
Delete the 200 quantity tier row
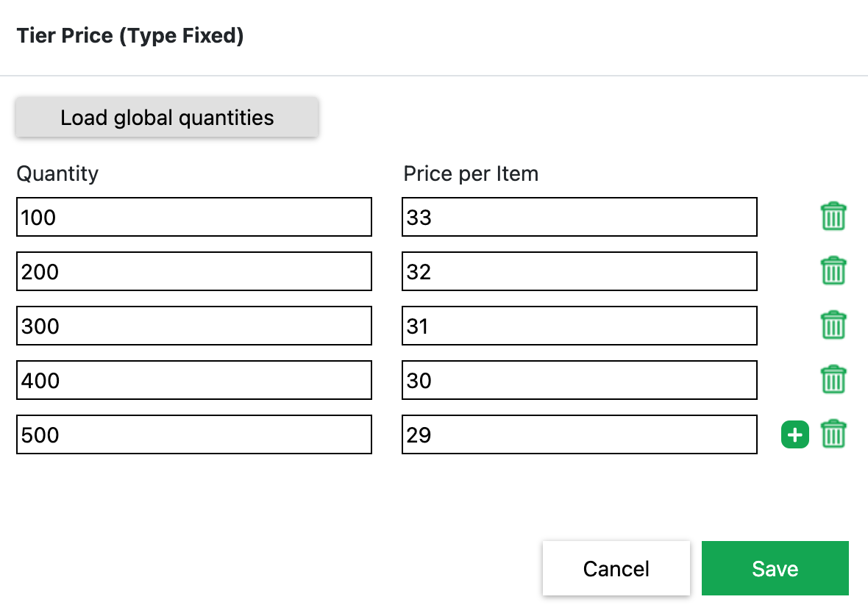(x=833, y=271)
